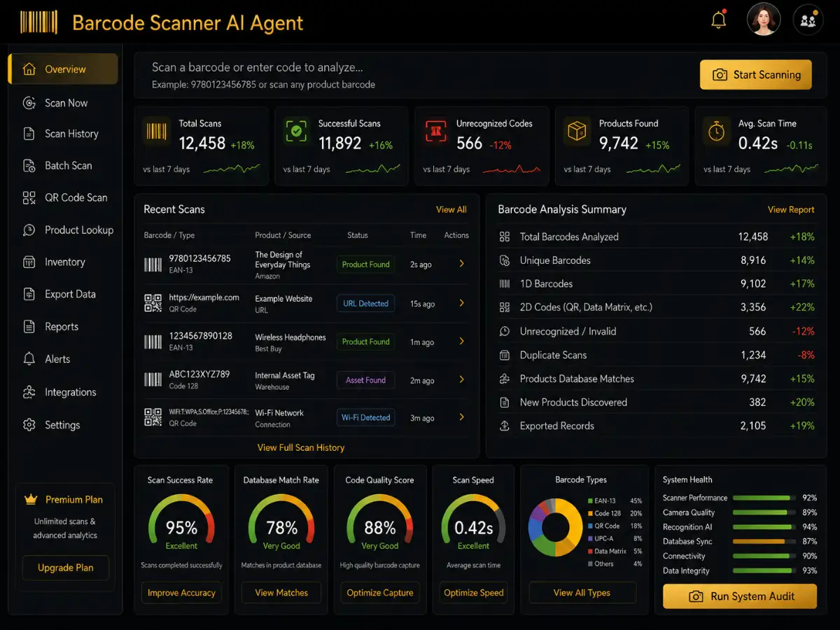Click the Settings gear icon
840x630 pixels.
pos(29,425)
